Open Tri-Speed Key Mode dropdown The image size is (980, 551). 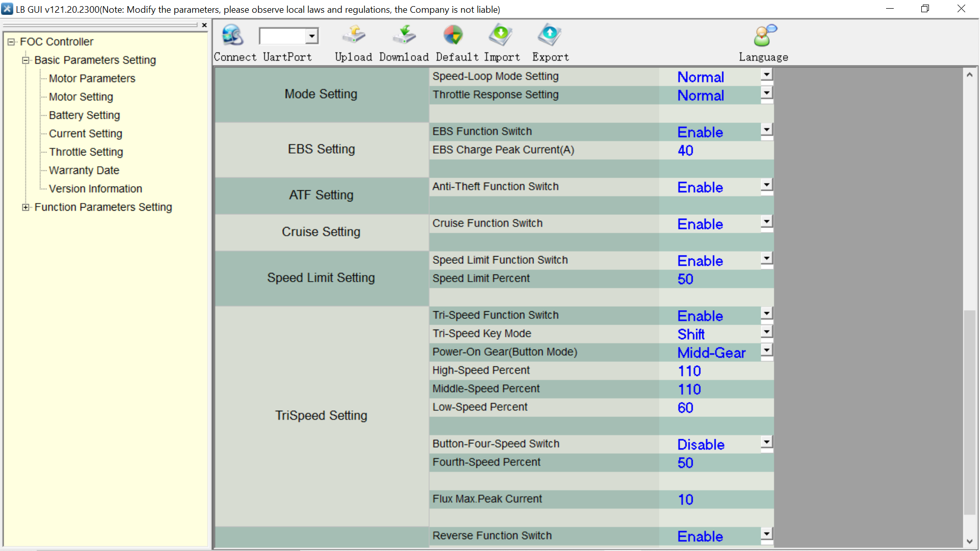766,332
